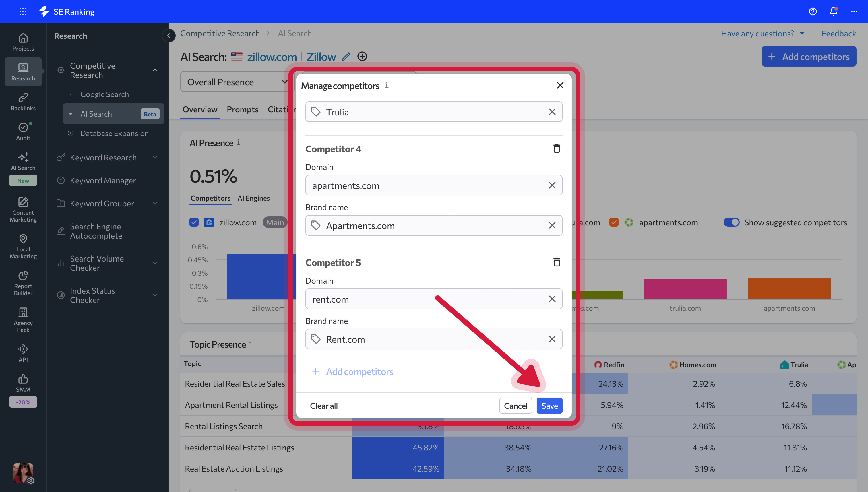Screen dimensions: 868x492
Task: Open AI Search in the left rail
Action: pos(23,162)
